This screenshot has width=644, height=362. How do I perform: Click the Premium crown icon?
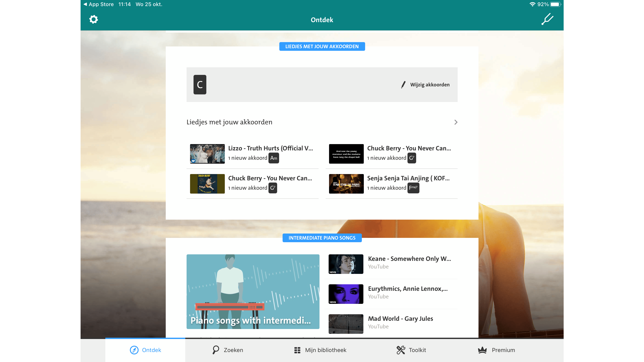(482, 350)
